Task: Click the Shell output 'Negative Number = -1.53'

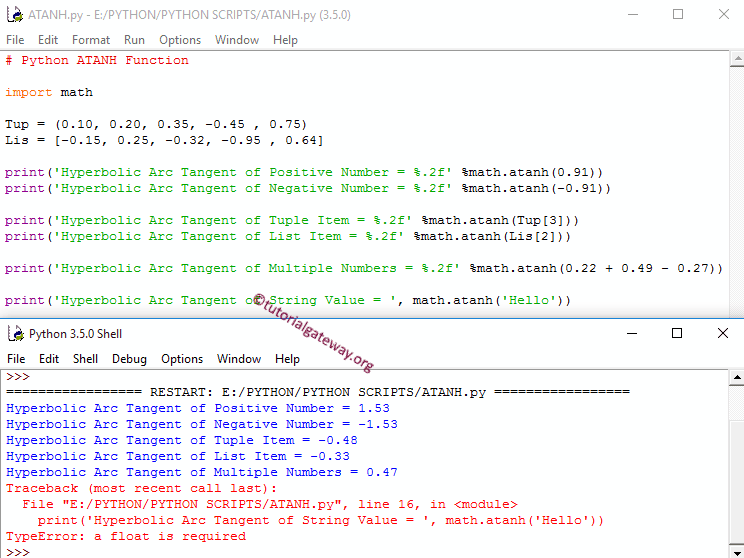Action: pos(202,424)
